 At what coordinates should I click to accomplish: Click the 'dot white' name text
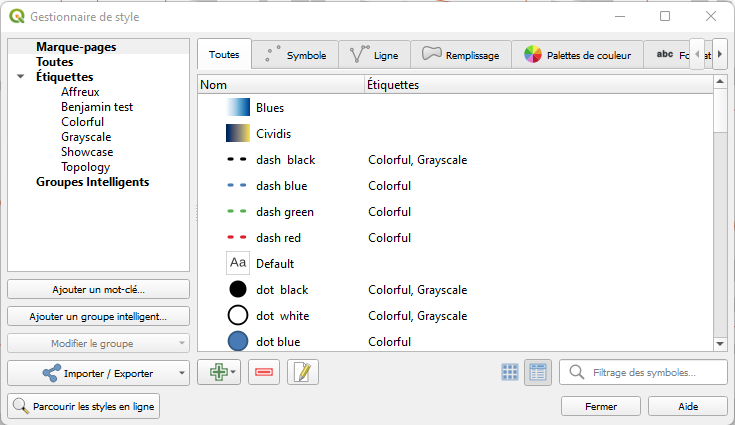283,316
